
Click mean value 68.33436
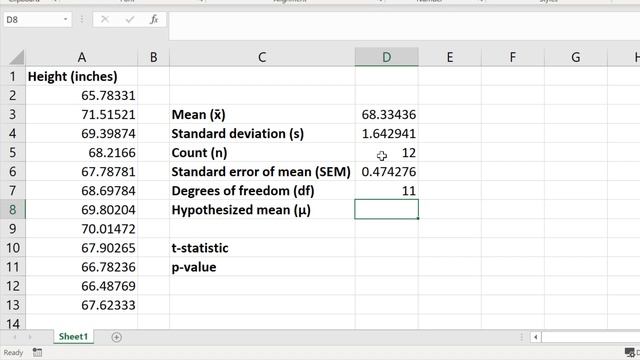387,114
